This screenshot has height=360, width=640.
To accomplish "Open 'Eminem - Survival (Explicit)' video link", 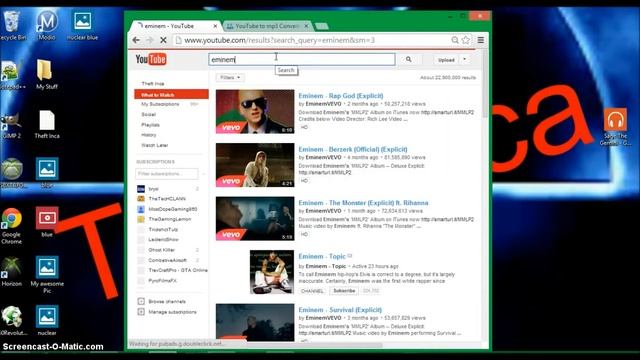I will 340,310.
